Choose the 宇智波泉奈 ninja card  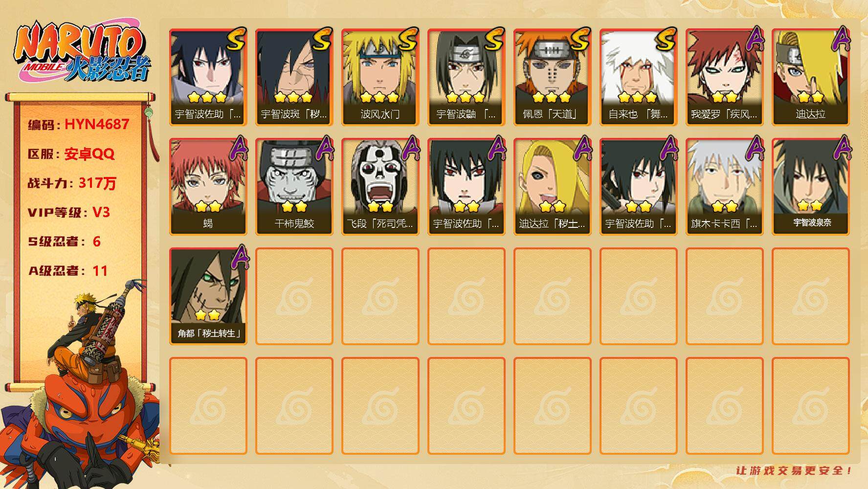point(810,187)
